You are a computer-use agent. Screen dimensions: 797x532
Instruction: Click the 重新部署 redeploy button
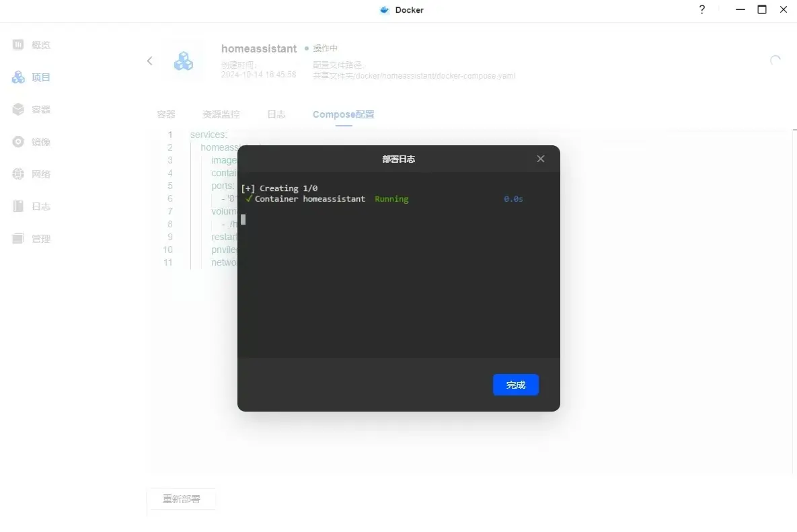pos(182,499)
